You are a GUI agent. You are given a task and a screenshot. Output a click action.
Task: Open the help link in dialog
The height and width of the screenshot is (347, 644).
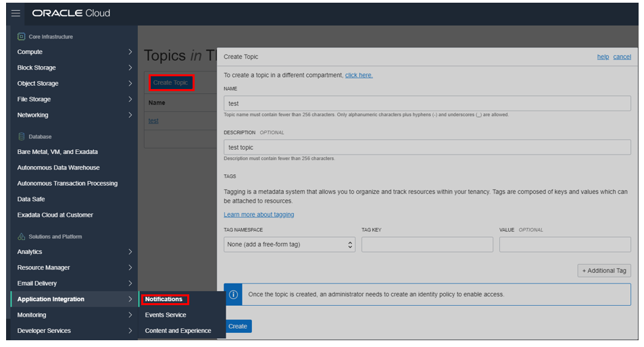click(603, 57)
